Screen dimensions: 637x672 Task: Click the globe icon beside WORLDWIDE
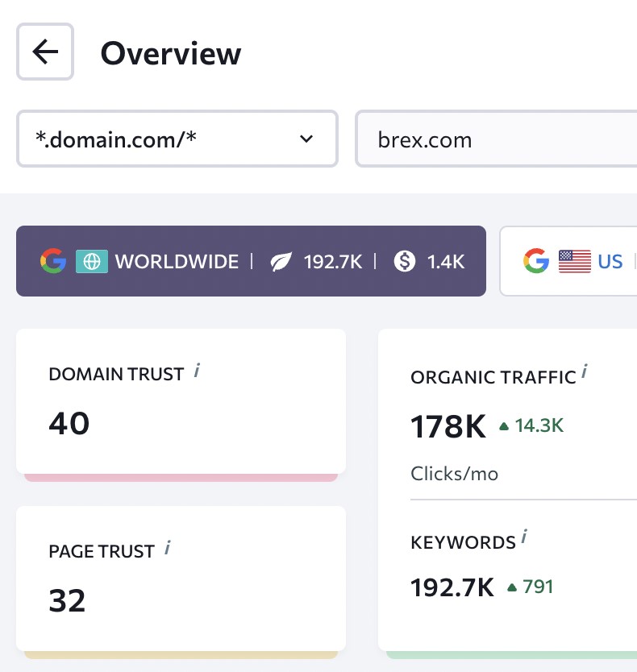(x=92, y=261)
